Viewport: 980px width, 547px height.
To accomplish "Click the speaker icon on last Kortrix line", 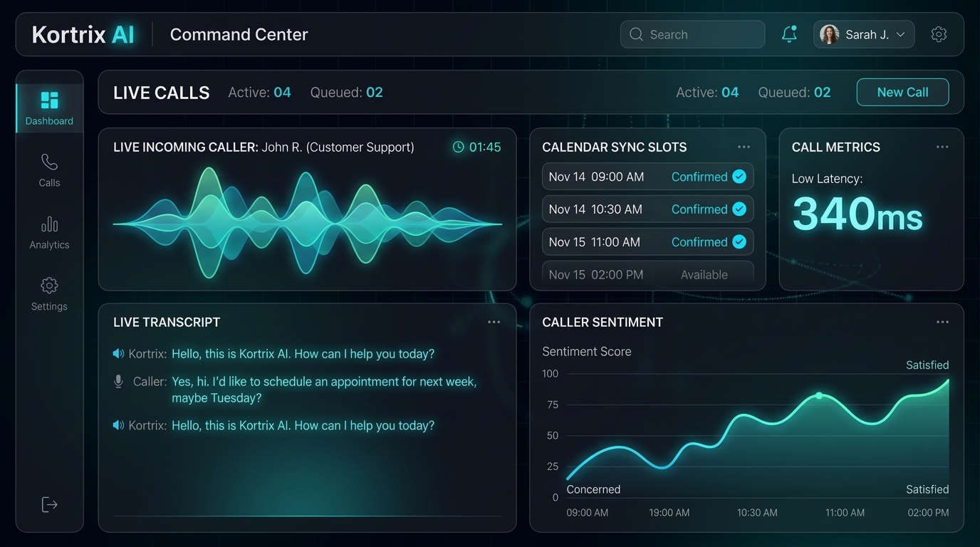I will click(118, 425).
